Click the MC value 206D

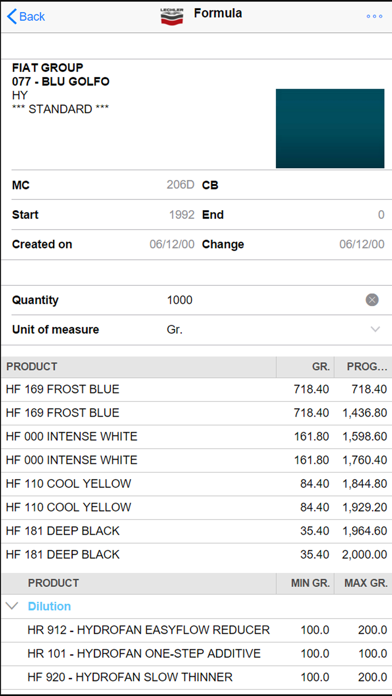click(x=181, y=185)
